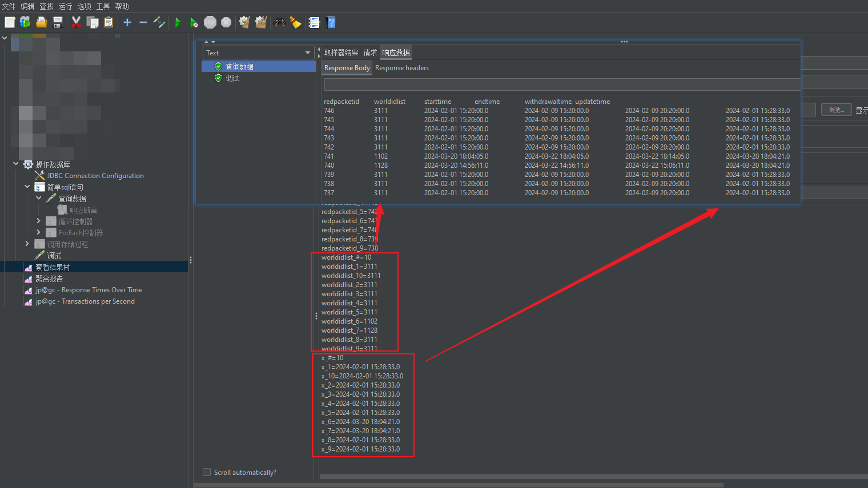This screenshot has height=488, width=868.
Task: Click the STOP test icon
Action: 210,22
